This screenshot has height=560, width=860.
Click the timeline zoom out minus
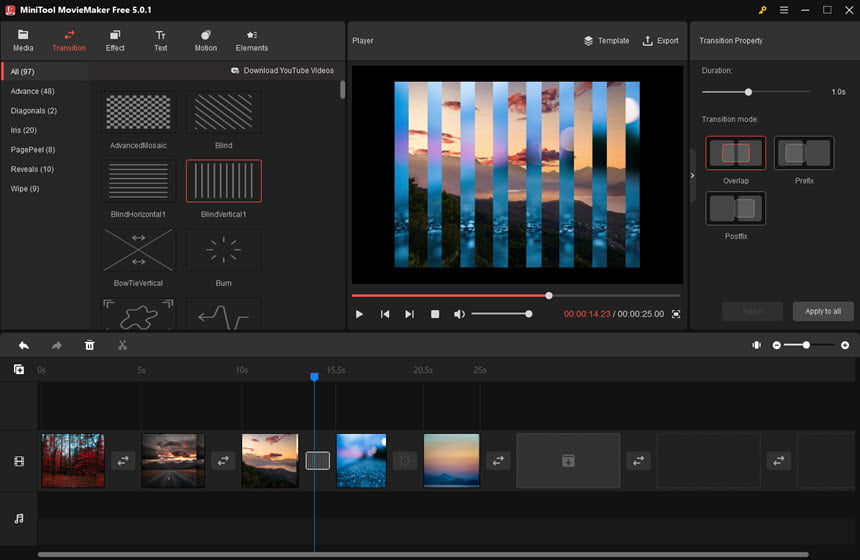point(777,345)
